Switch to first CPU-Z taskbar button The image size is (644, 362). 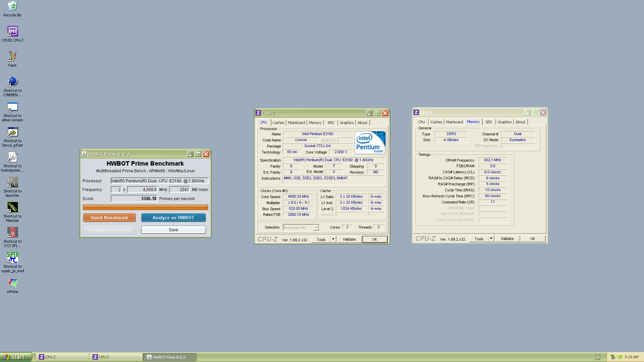62,357
